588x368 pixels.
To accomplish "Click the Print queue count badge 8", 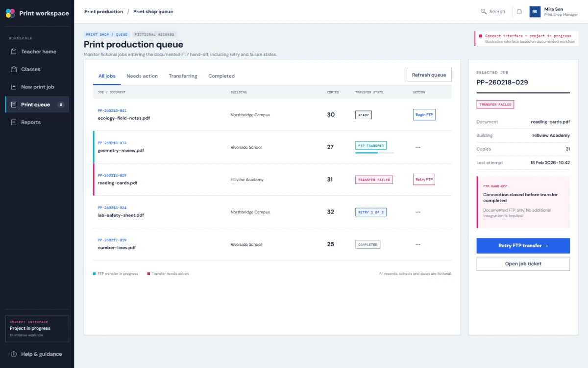I will click(61, 105).
